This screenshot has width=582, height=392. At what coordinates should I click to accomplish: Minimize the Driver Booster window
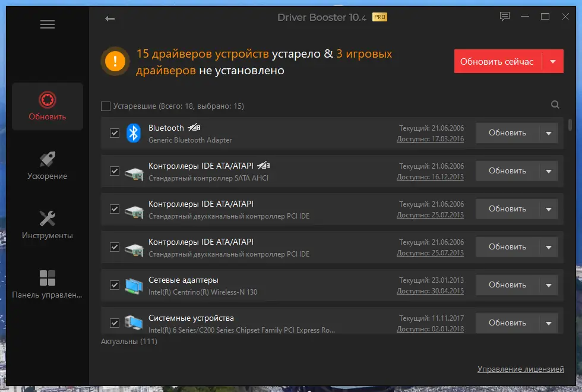pyautogui.click(x=525, y=17)
